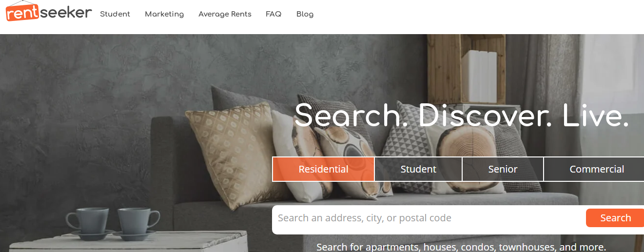
Task: Switch to the Student search category tab
Action: [x=418, y=169]
